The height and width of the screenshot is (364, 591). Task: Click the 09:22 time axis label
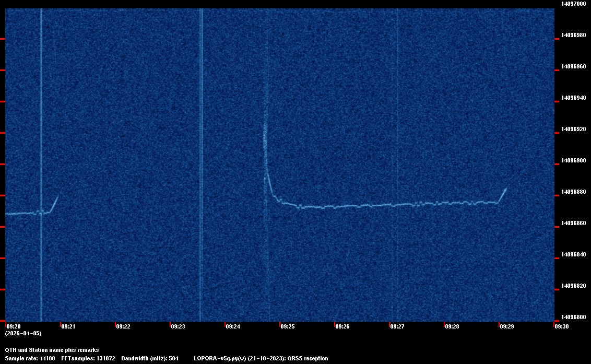123,326
